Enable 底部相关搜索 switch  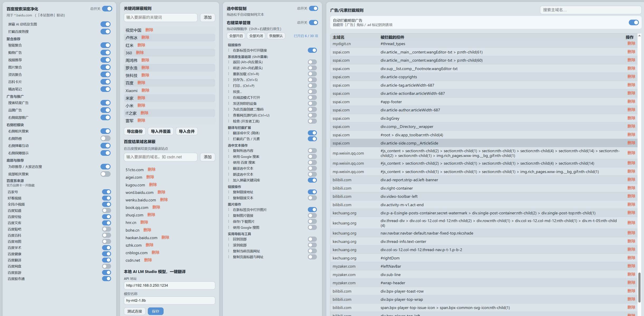(x=105, y=174)
